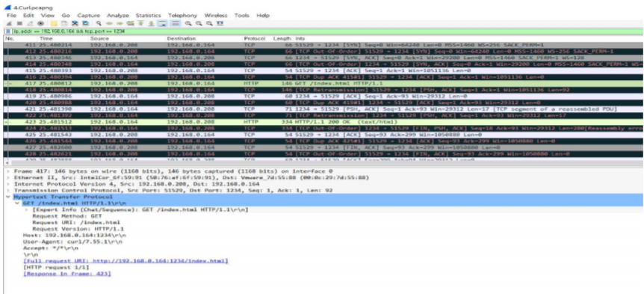Start capturing packets with shark fin icon
Image resolution: width=644 pixels, height=294 pixels.
pos(9,23)
